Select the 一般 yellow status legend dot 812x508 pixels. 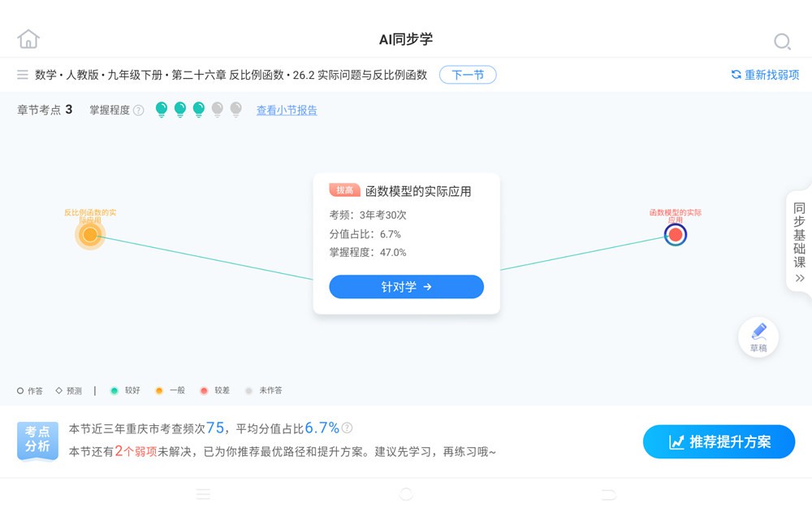(x=159, y=390)
